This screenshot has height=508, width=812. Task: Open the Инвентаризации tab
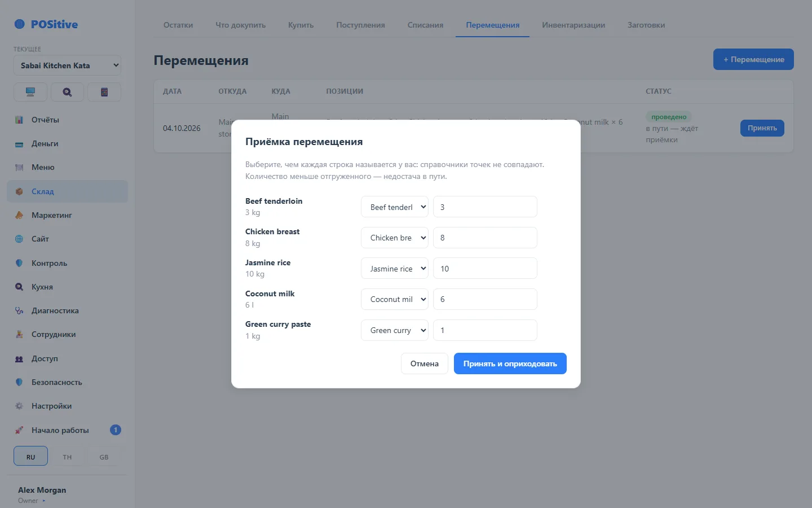[x=573, y=25]
